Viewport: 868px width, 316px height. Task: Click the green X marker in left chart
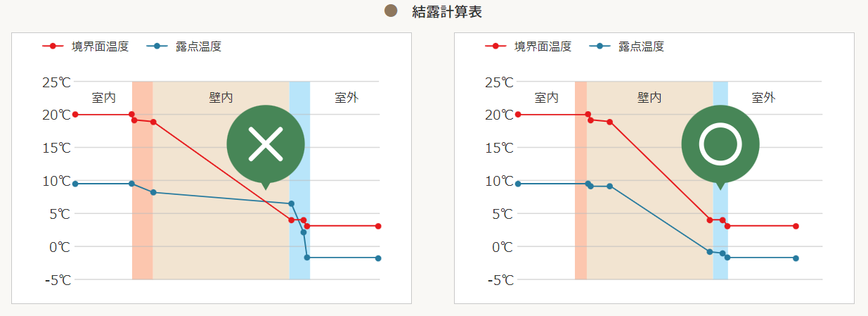click(x=266, y=144)
